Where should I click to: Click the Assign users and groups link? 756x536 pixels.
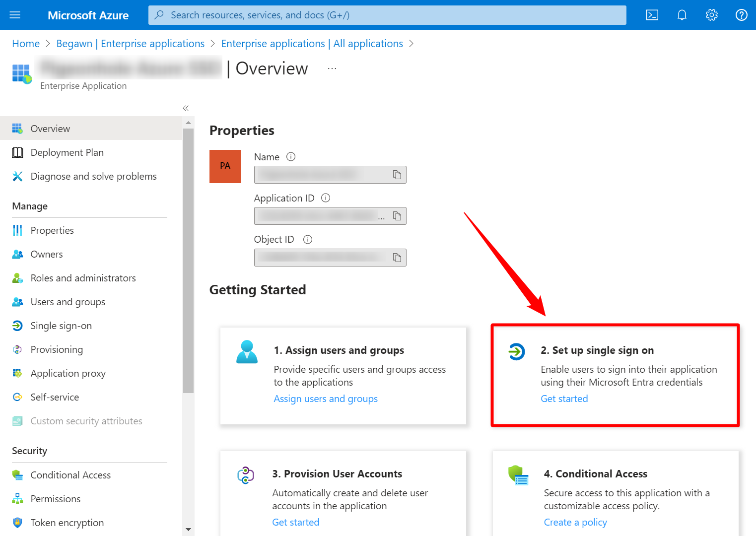pos(326,399)
